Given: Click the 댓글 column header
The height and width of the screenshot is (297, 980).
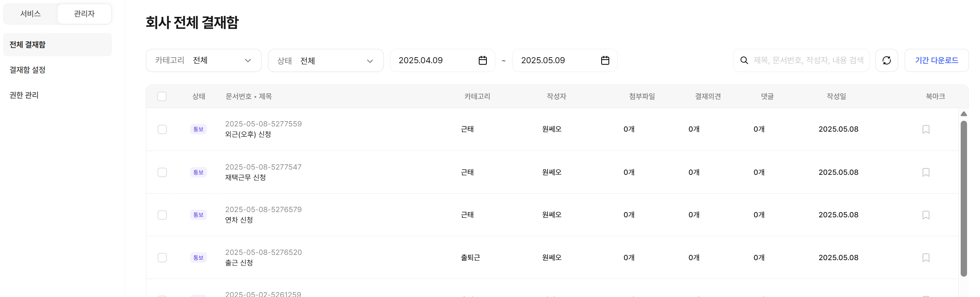Looking at the screenshot, I should (x=767, y=96).
